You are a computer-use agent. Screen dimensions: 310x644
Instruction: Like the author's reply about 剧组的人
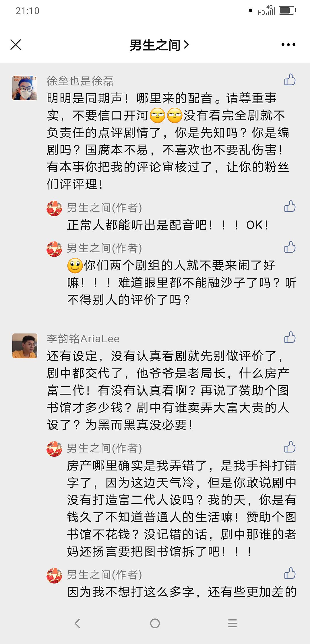point(290,247)
